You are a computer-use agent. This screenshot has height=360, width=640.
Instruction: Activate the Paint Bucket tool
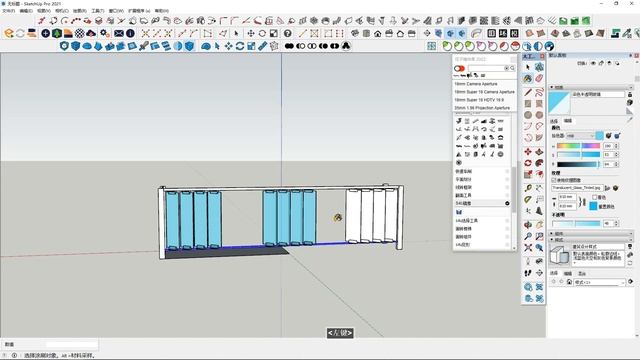point(528,78)
